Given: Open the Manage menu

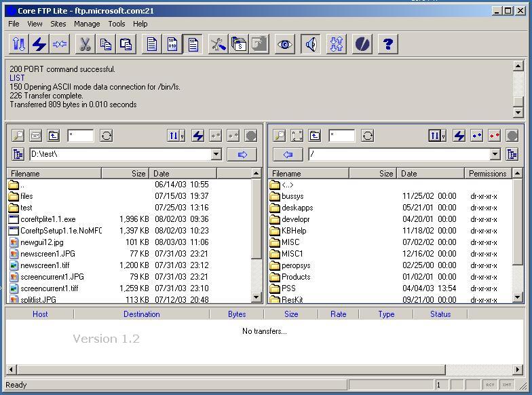Looking at the screenshot, I should (87, 24).
